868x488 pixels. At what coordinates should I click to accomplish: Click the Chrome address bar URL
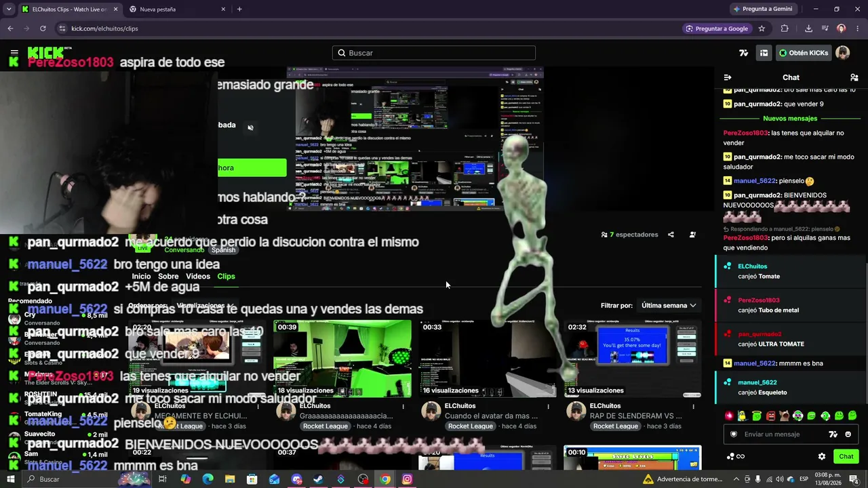(104, 28)
